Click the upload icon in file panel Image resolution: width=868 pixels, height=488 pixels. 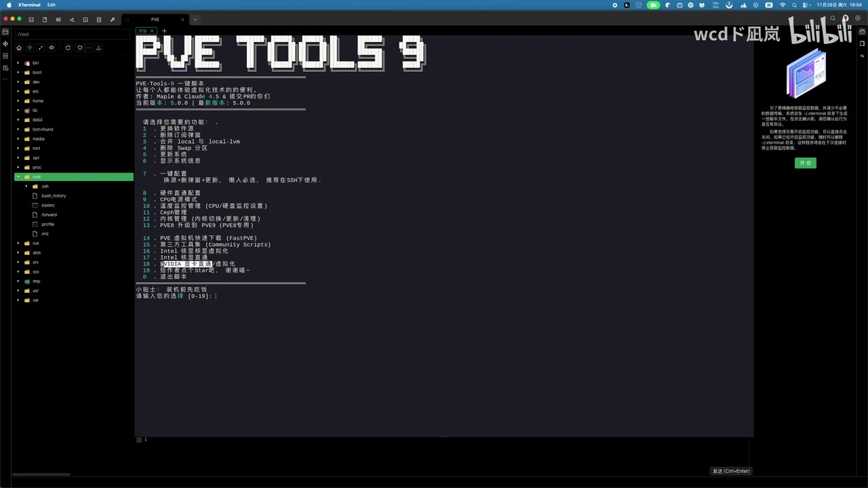point(98,47)
